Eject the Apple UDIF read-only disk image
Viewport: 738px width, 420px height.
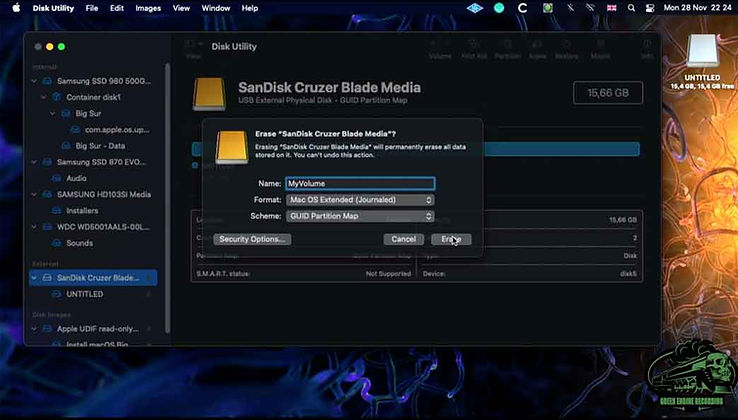coord(149,329)
